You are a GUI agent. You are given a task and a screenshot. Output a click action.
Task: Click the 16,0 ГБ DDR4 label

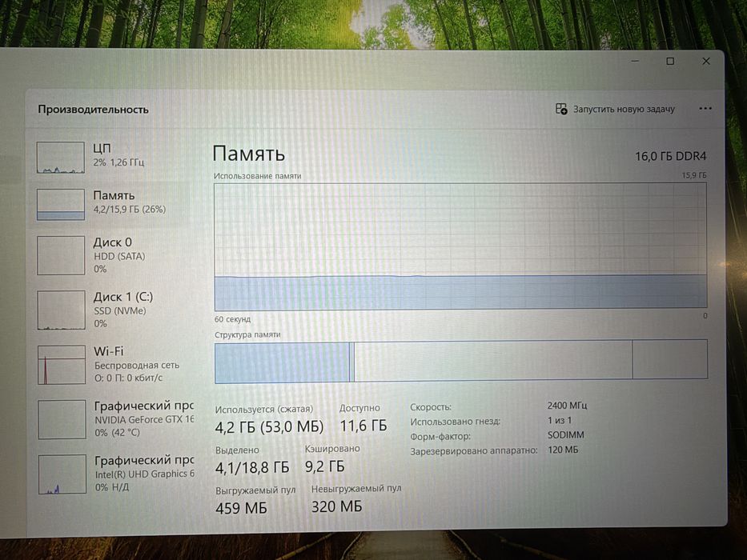click(670, 156)
